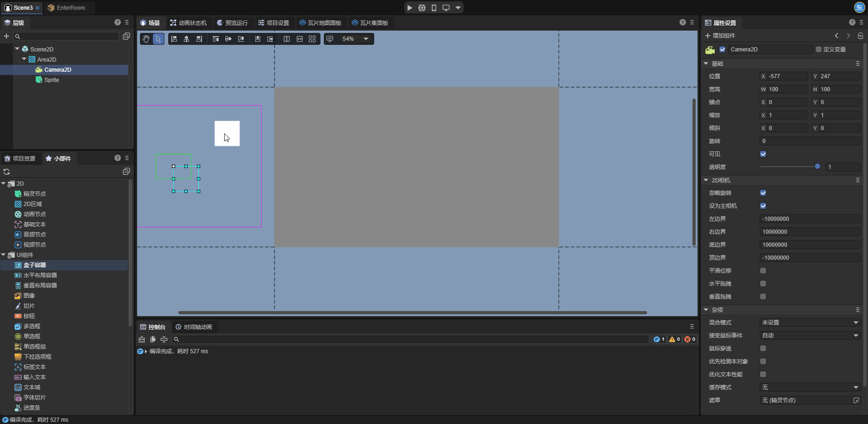
Task: Select the hand pan tool
Action: point(146,39)
